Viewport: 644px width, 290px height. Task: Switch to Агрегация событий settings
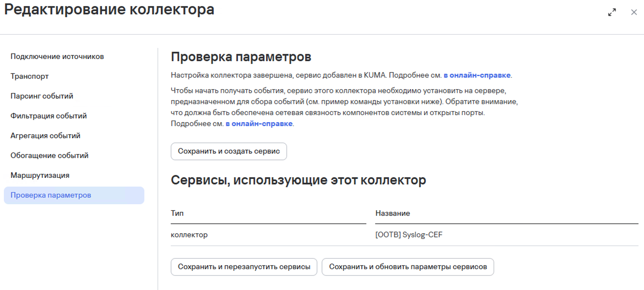[45, 136]
